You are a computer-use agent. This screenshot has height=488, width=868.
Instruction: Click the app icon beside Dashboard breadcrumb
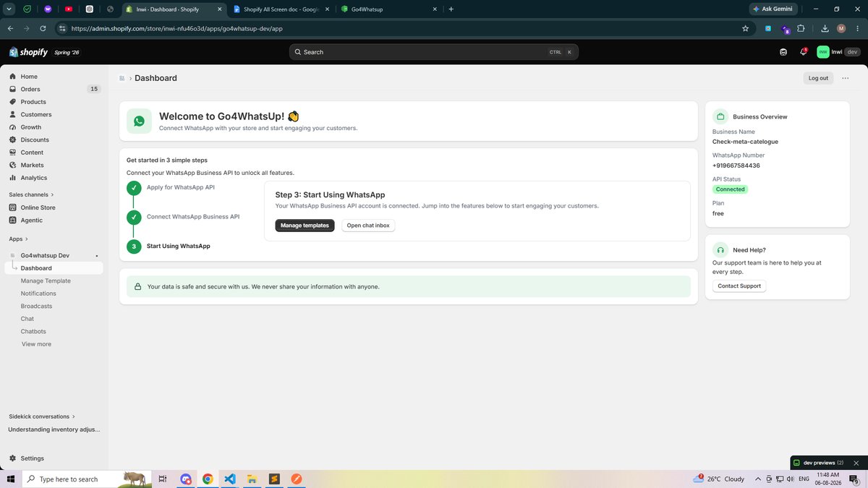point(122,78)
